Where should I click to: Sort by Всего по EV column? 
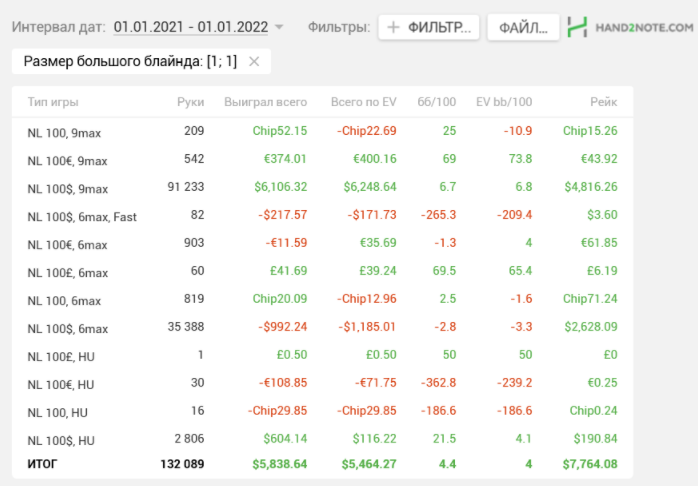tap(363, 102)
